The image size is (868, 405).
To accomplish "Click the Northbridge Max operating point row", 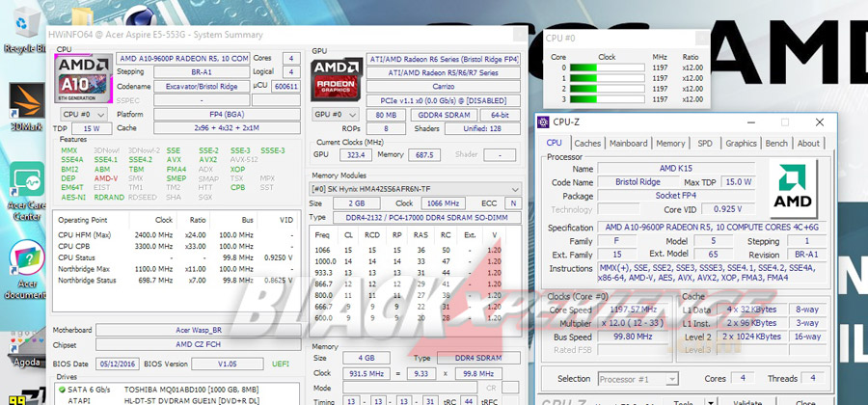I will click(176, 269).
